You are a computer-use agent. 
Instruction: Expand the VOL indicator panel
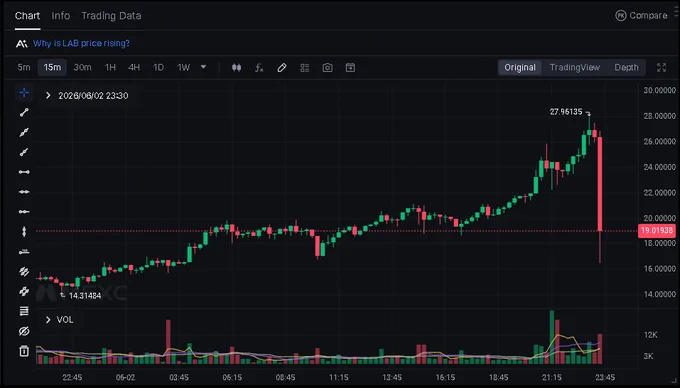click(x=48, y=320)
